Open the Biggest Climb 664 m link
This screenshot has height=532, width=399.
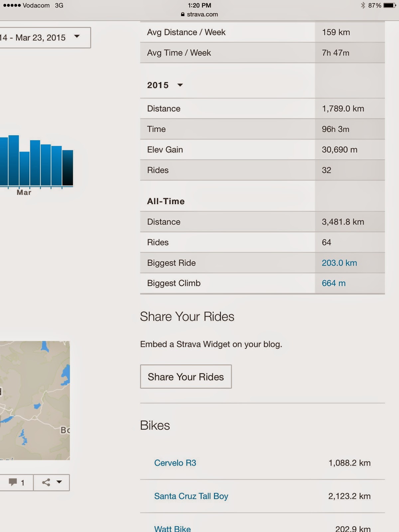(333, 283)
